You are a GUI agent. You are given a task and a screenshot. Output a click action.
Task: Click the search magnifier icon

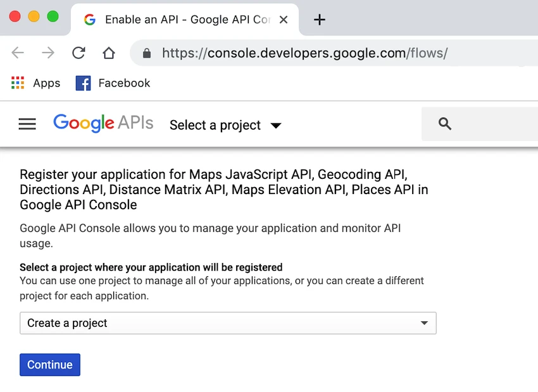click(445, 124)
